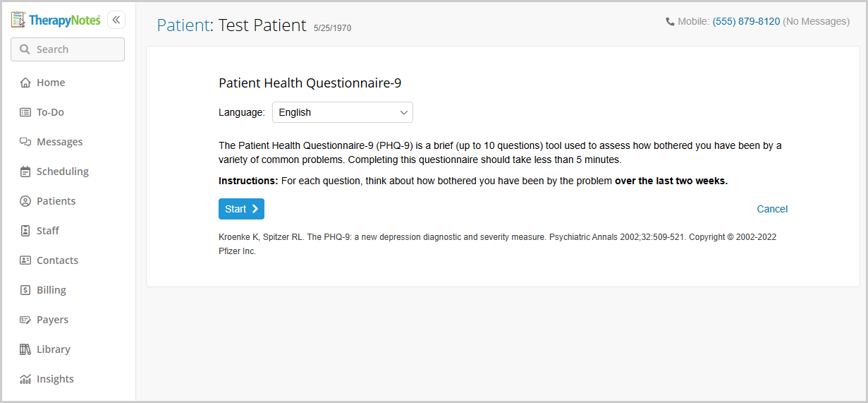Screen dimensions: 868x403
Task: Click the Messages speech bubbles icon
Action: tap(25, 142)
